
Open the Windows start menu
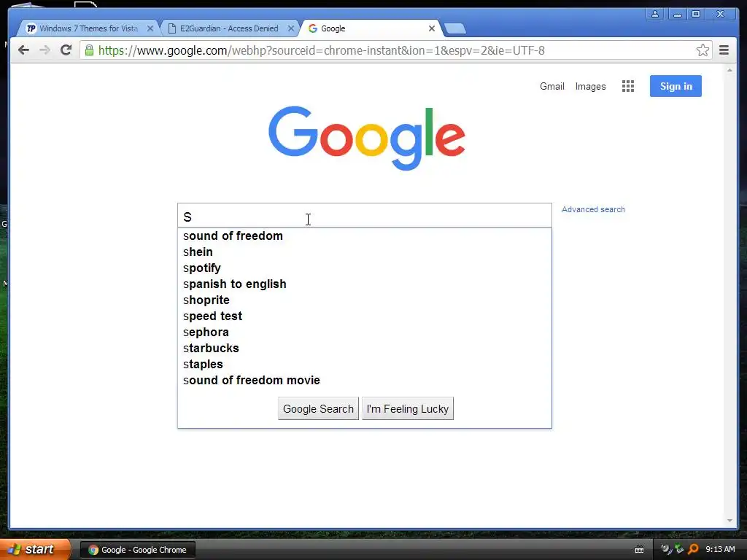(x=35, y=550)
